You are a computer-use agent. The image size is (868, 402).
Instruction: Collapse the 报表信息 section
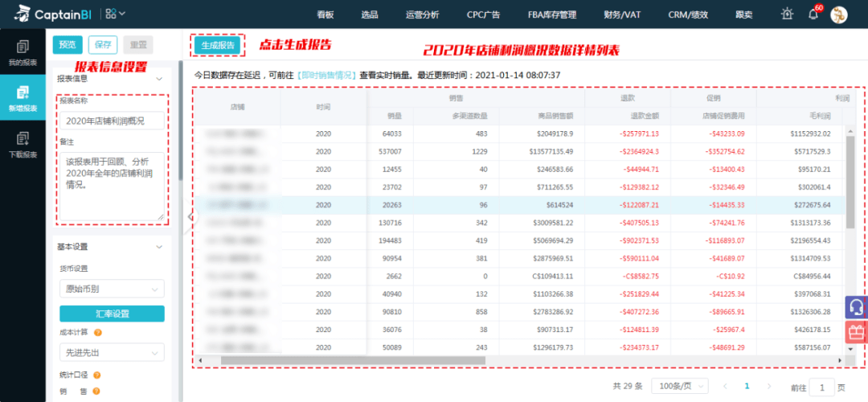pyautogui.click(x=159, y=79)
